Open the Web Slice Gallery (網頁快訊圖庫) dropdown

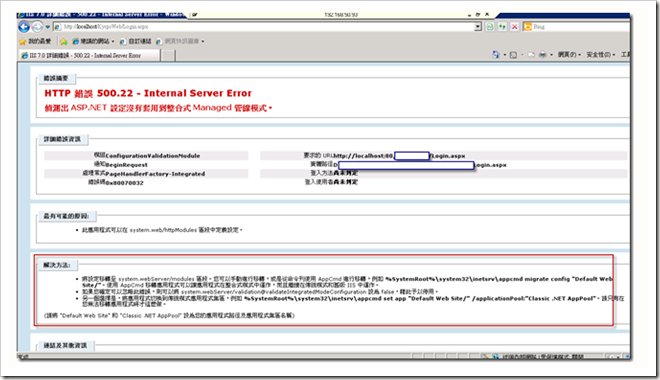pos(180,41)
